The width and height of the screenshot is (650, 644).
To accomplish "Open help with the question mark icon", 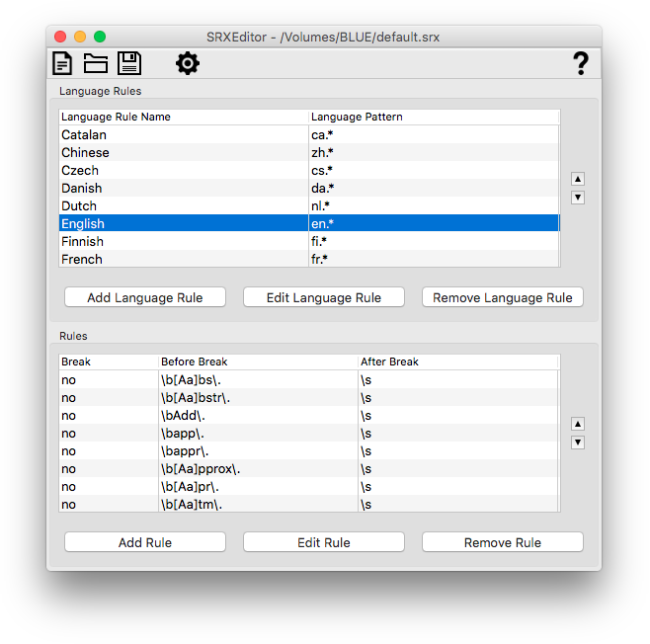I will click(x=581, y=63).
